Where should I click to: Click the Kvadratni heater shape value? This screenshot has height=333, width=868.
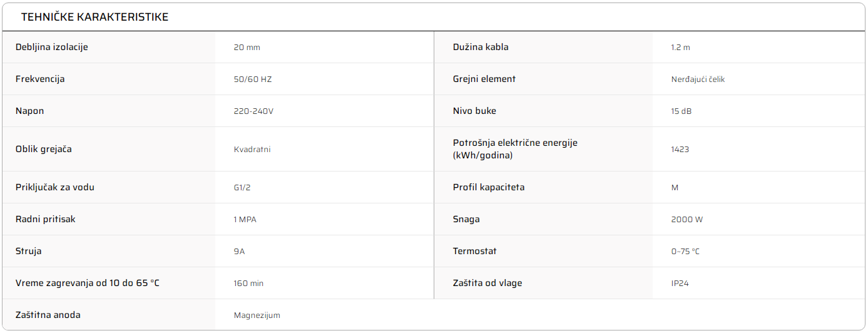[x=252, y=150]
